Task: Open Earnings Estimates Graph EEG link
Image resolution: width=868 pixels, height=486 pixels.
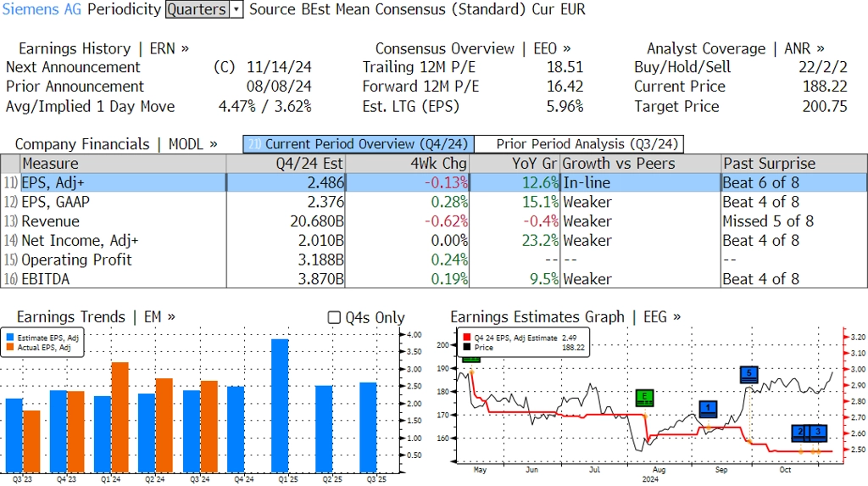Action: (x=565, y=317)
